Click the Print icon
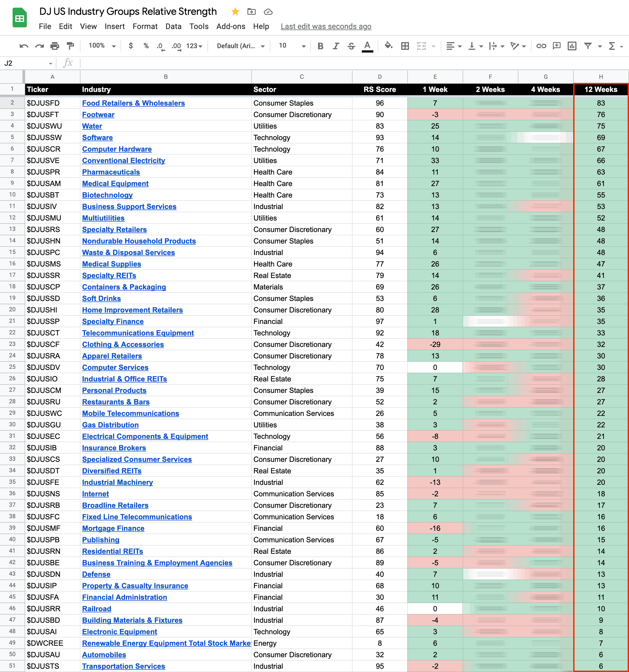The image size is (629, 672). pos(55,46)
